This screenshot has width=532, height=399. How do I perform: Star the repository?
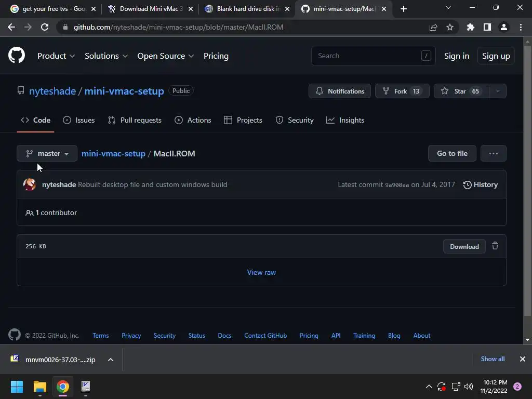(461, 91)
